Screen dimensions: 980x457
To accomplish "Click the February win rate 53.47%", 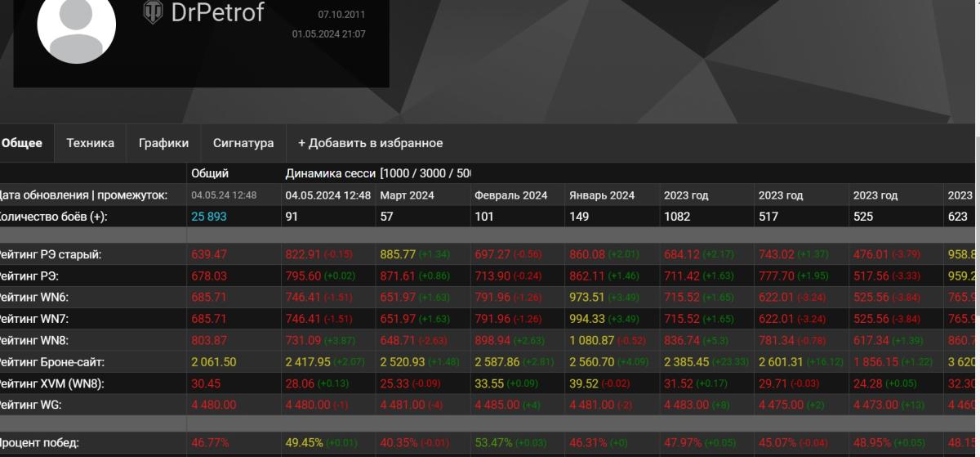I will tap(493, 442).
